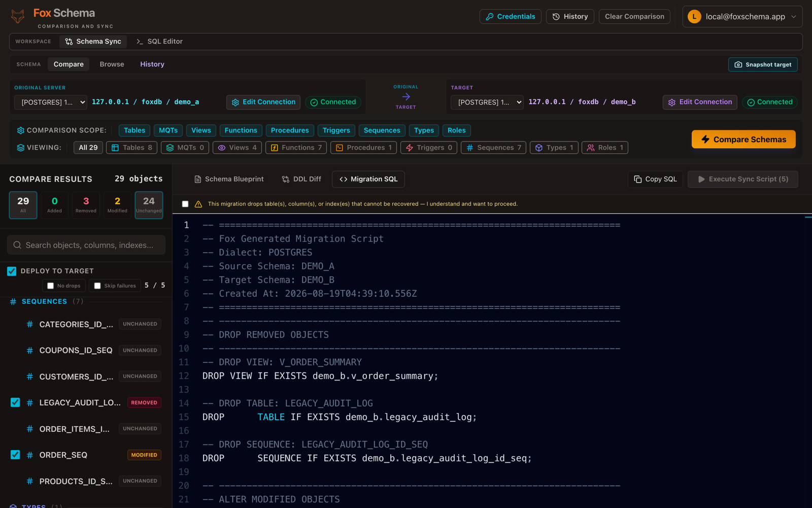Open Credentials key button
The image size is (812, 508).
(510, 16)
